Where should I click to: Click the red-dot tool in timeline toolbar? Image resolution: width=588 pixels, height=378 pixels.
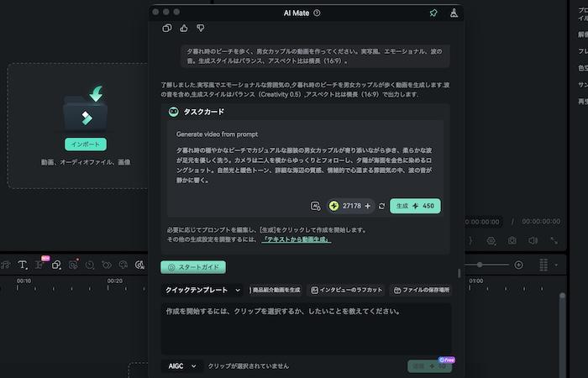pyautogui.click(x=73, y=265)
